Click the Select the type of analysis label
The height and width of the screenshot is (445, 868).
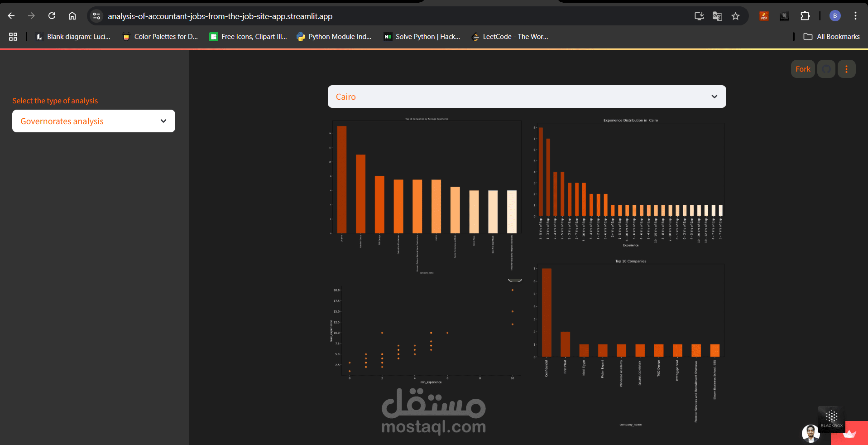(55, 101)
